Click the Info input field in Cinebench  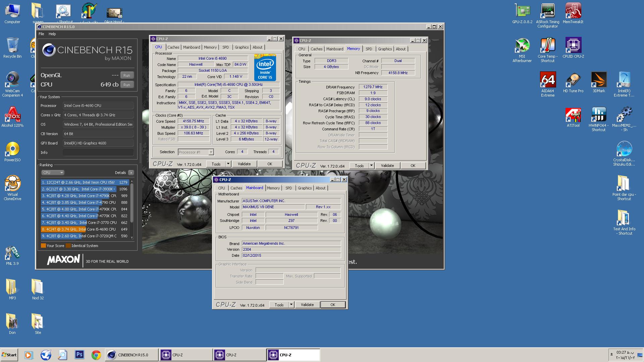[98, 153]
